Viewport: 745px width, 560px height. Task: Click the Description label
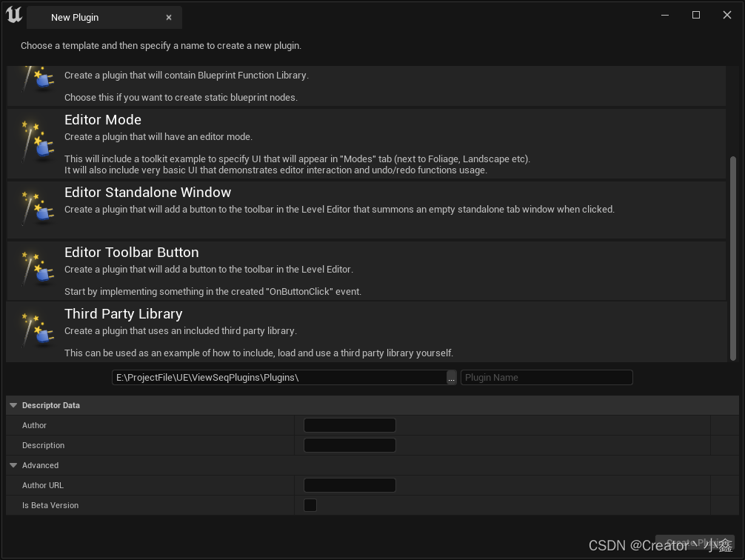pyautogui.click(x=43, y=445)
